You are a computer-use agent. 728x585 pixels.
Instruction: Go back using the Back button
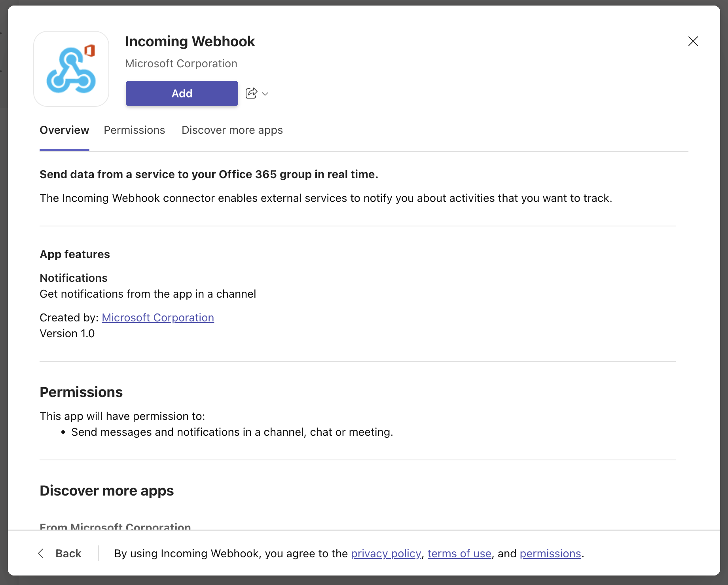pyautogui.click(x=60, y=553)
